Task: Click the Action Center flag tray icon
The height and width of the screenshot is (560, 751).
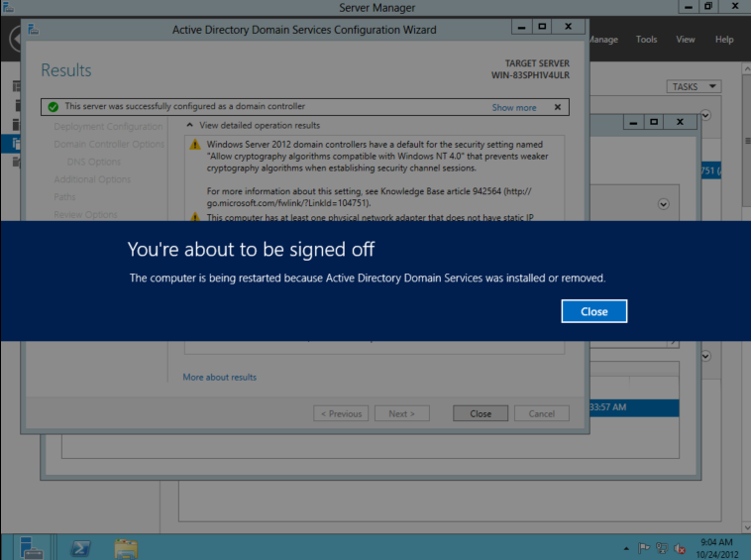Action: pos(644,547)
